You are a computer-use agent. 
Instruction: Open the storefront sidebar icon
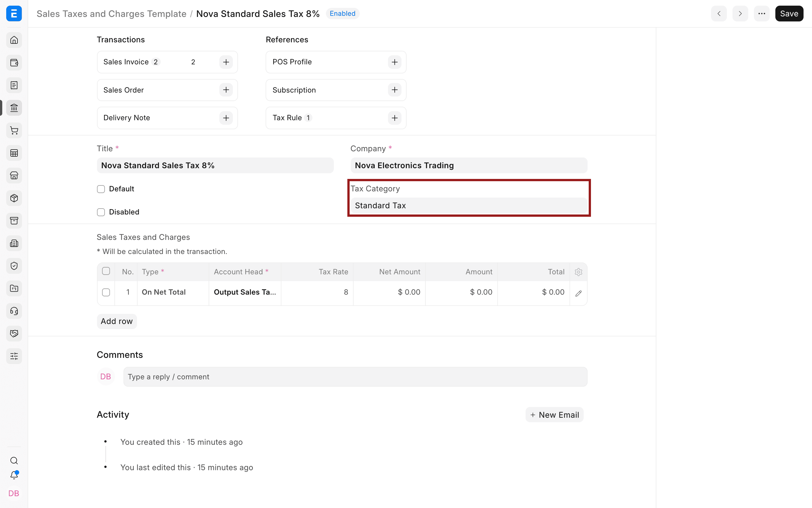pos(14,175)
